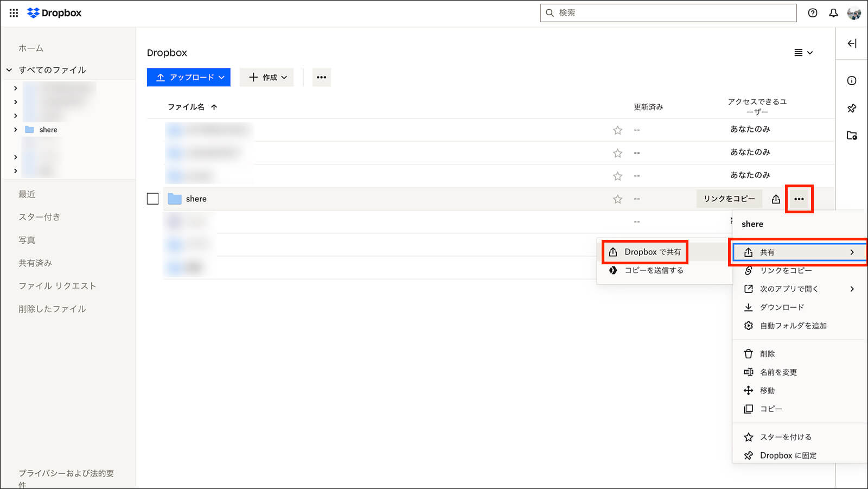Select shere in sidebar tree
The image size is (868, 489).
tap(48, 130)
